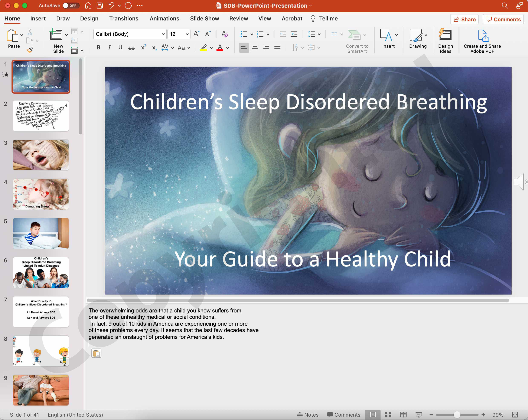Viewport: 528px width, 420px height.
Task: Select slide 2 thumbnail with word cloud
Action: coord(41,116)
